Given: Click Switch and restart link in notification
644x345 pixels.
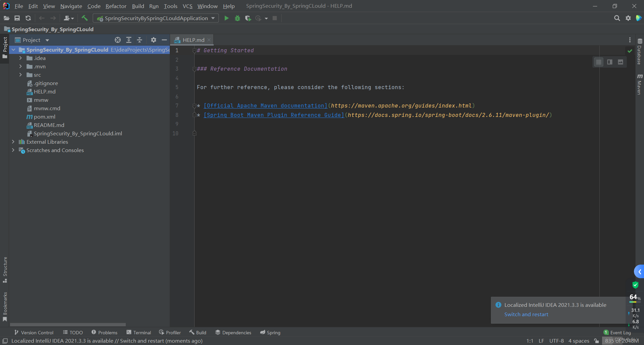Looking at the screenshot, I should pyautogui.click(x=526, y=314).
